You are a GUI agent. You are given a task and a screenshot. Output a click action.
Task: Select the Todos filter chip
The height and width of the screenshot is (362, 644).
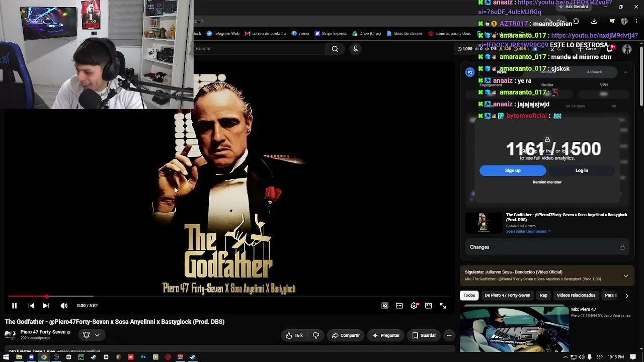coord(469,295)
